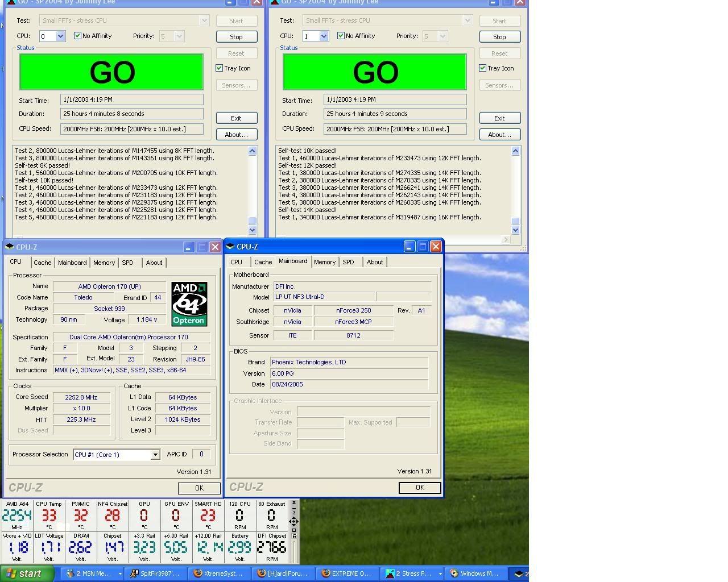Viewport: 728px width, 582px height.
Task: Open the Windows Media Player taskbar item
Action: pyautogui.click(x=474, y=573)
